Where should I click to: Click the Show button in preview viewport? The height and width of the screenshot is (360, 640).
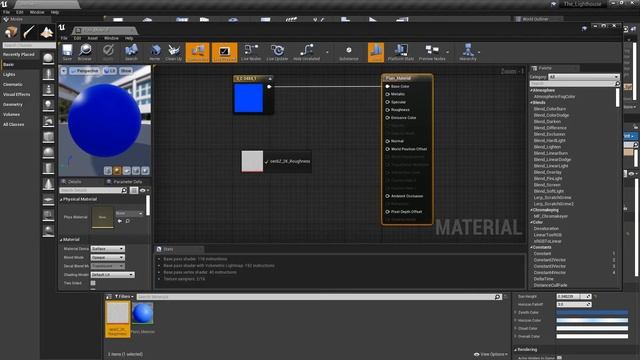point(126,71)
